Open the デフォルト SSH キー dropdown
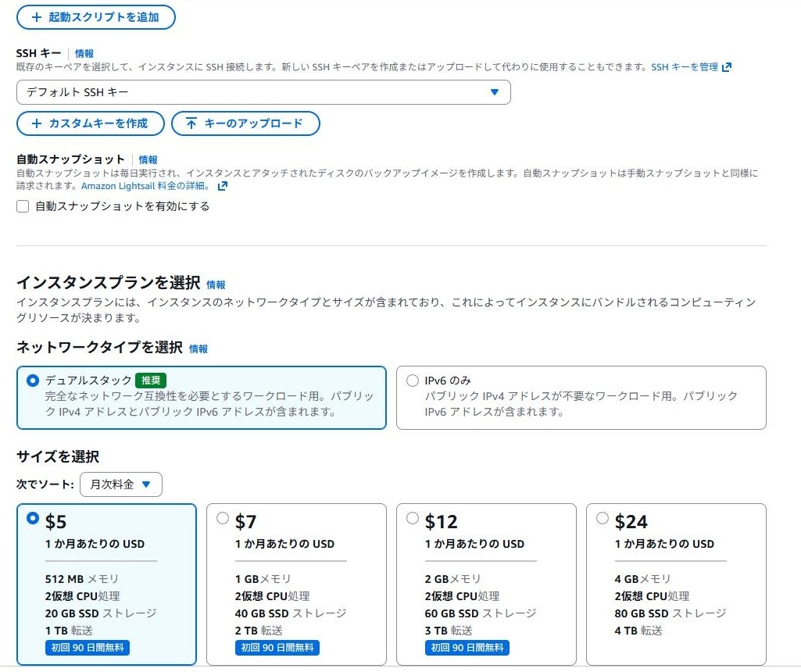 click(263, 92)
